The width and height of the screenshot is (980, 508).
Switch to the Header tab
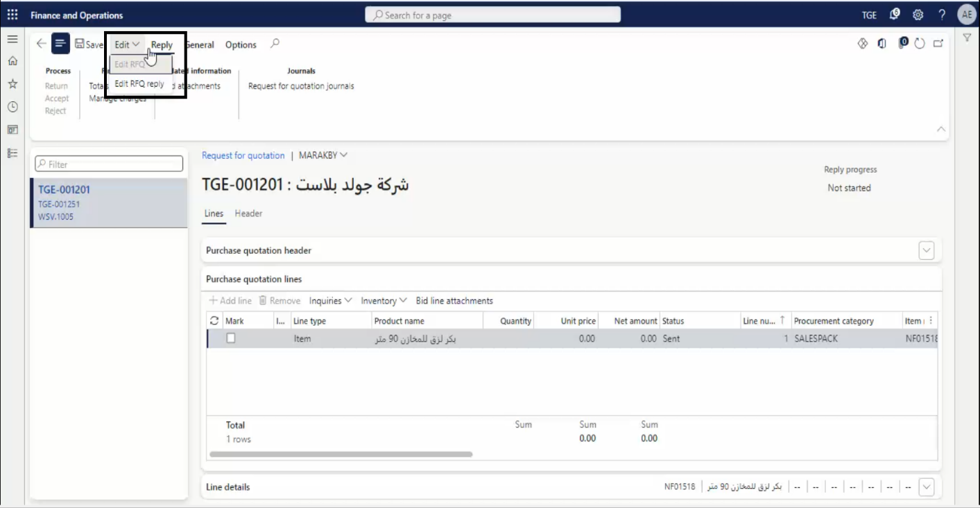pos(248,213)
